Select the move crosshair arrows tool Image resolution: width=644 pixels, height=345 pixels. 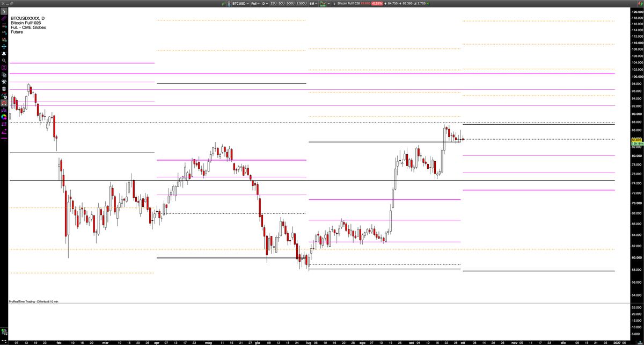tap(4, 47)
